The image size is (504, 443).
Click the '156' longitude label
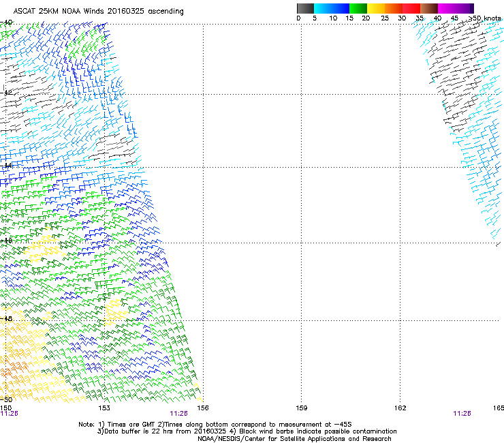203,408
